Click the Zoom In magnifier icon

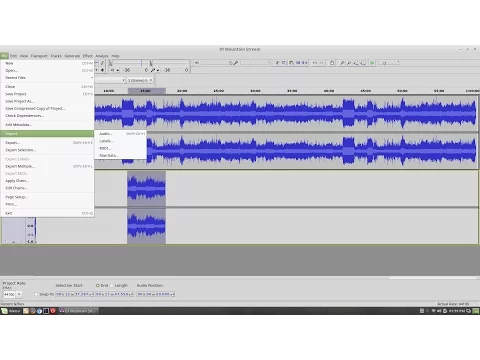coord(342,63)
